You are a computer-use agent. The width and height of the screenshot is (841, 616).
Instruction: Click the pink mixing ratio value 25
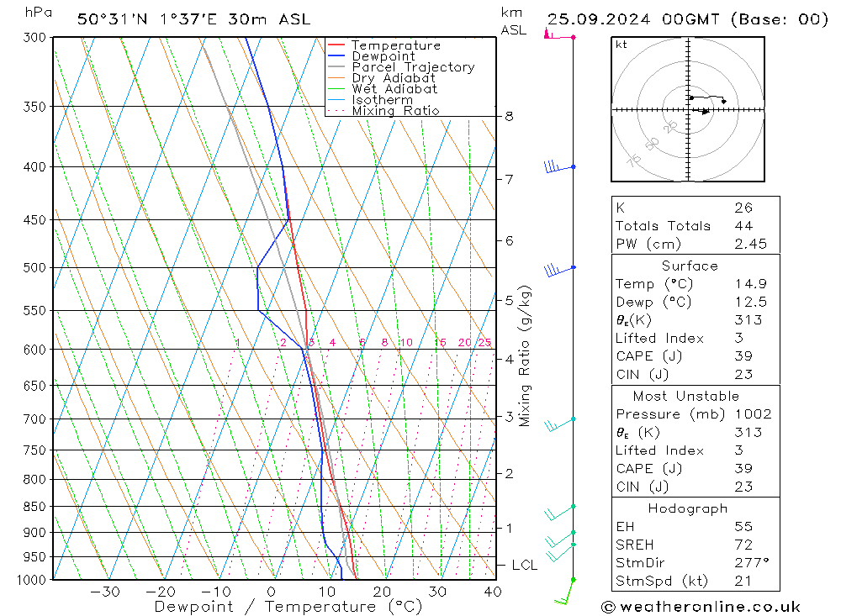point(484,342)
